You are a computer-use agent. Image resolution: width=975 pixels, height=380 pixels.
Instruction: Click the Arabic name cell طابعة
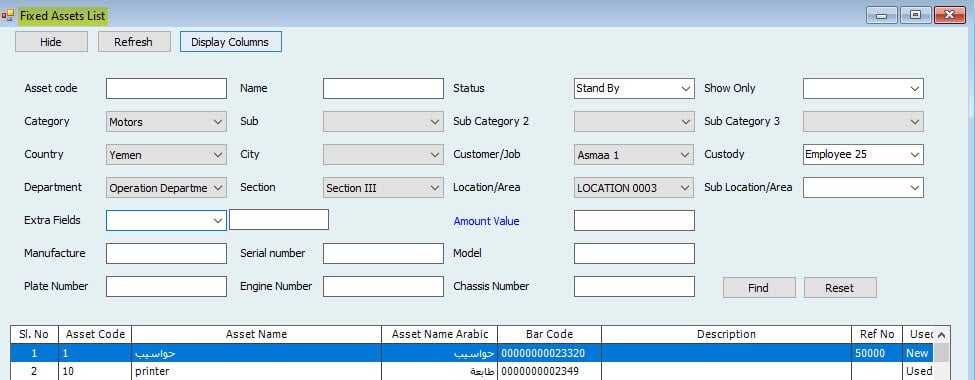(440, 371)
